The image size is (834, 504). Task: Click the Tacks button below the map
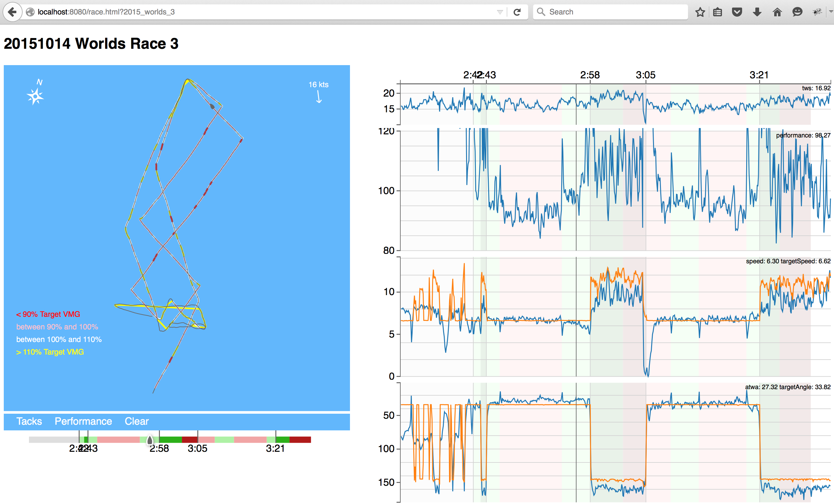(x=29, y=421)
